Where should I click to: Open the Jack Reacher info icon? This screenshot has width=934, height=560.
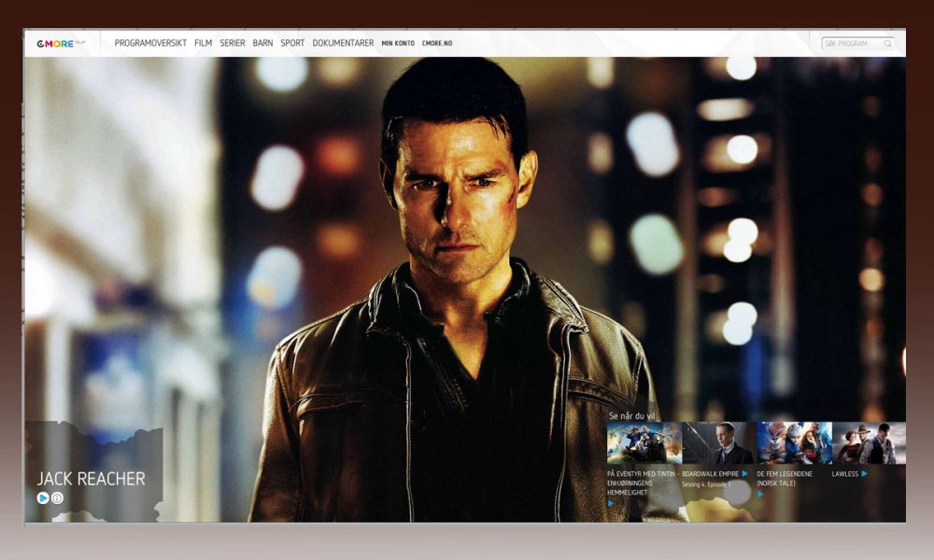click(x=57, y=498)
